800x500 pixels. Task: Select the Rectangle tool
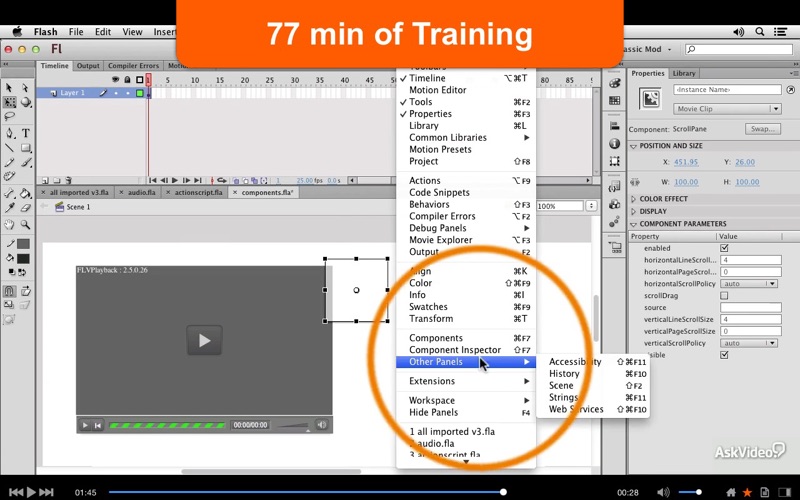click(x=25, y=148)
